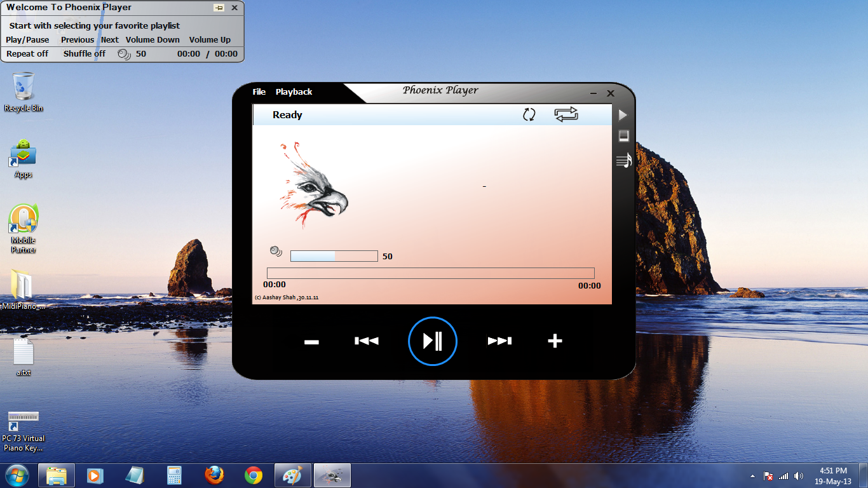Select the Apps desktop shortcut

[24, 158]
